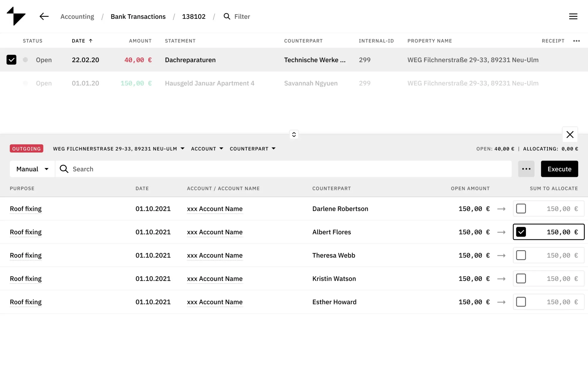Click the app logo icon

pos(16,16)
